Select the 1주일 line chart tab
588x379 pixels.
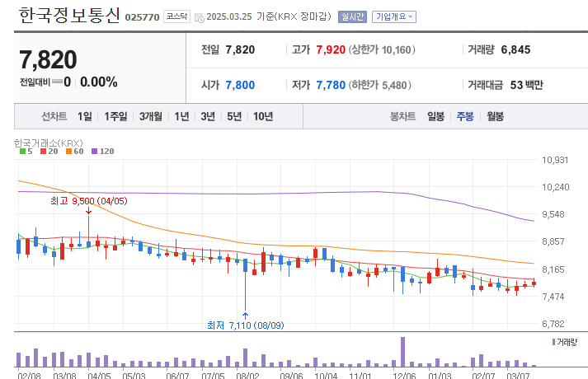pyautogui.click(x=116, y=116)
